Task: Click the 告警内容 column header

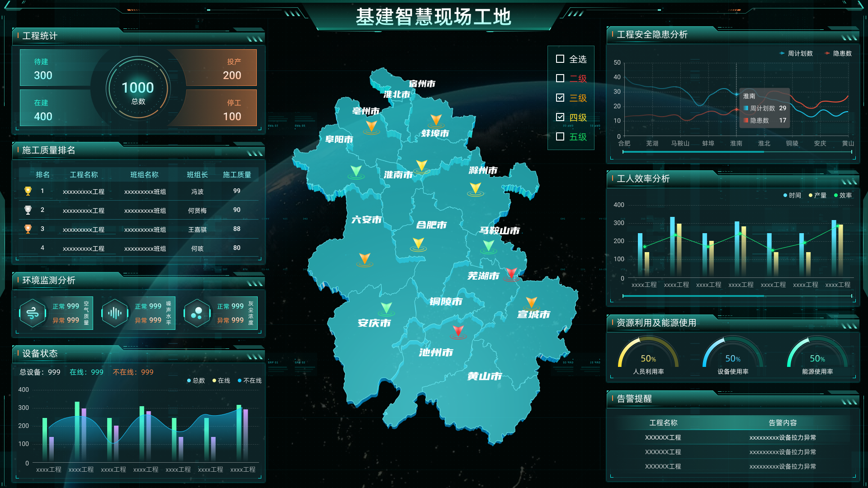Action: click(783, 422)
